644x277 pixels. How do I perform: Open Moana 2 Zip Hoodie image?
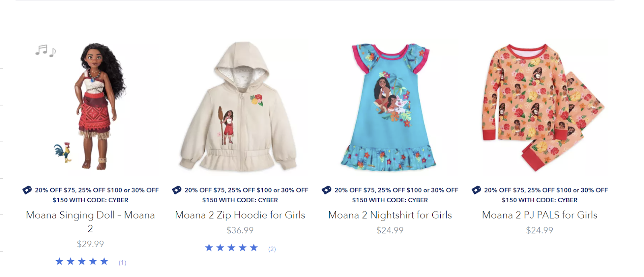tap(240, 107)
